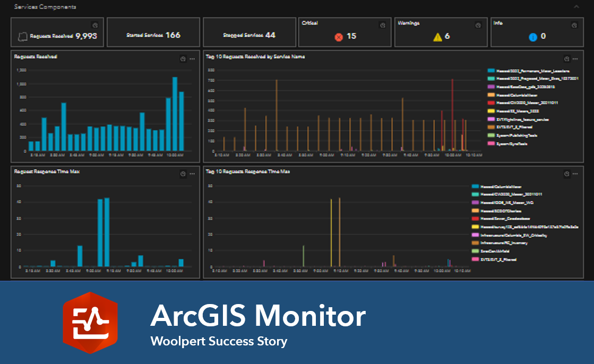
Task: Toggle purple legend entry in Requests by Service Name
Action: pos(521,86)
